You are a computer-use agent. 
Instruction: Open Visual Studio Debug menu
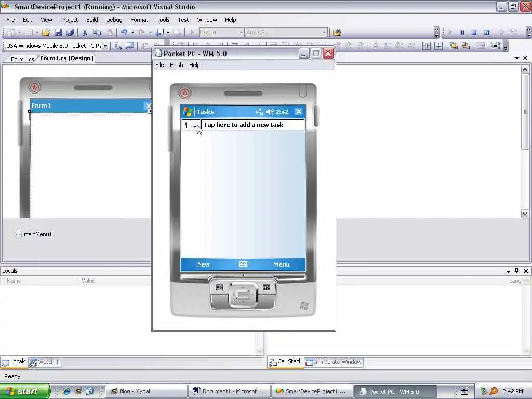click(x=114, y=20)
